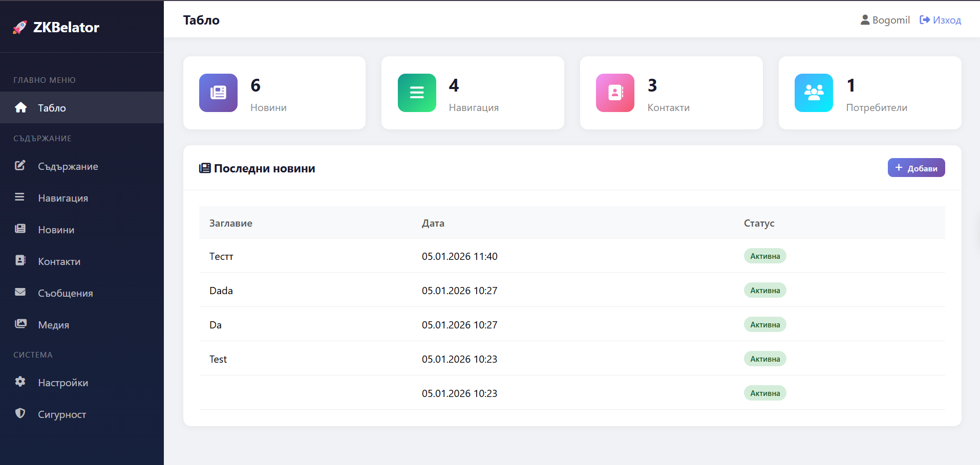Click the Настройки gear icon

tap(20, 382)
